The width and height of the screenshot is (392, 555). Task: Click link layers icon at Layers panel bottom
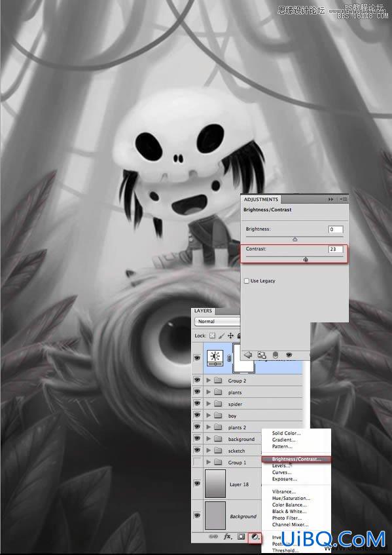click(213, 536)
